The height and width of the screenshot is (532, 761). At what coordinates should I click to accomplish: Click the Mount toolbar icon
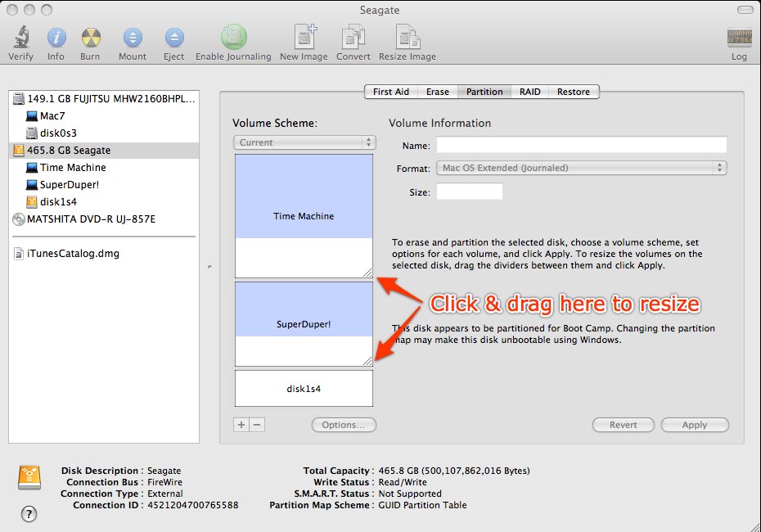click(x=133, y=38)
